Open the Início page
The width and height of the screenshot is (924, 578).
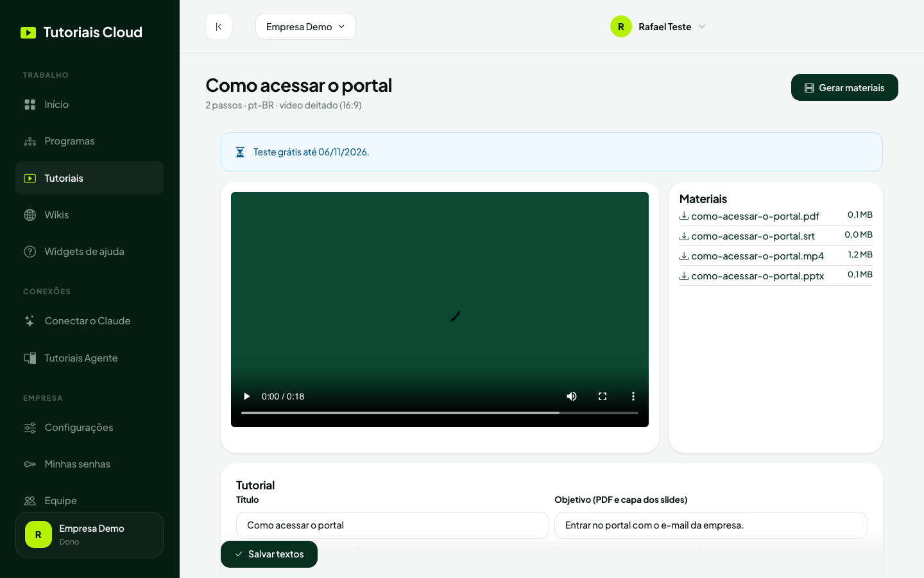pos(89,104)
